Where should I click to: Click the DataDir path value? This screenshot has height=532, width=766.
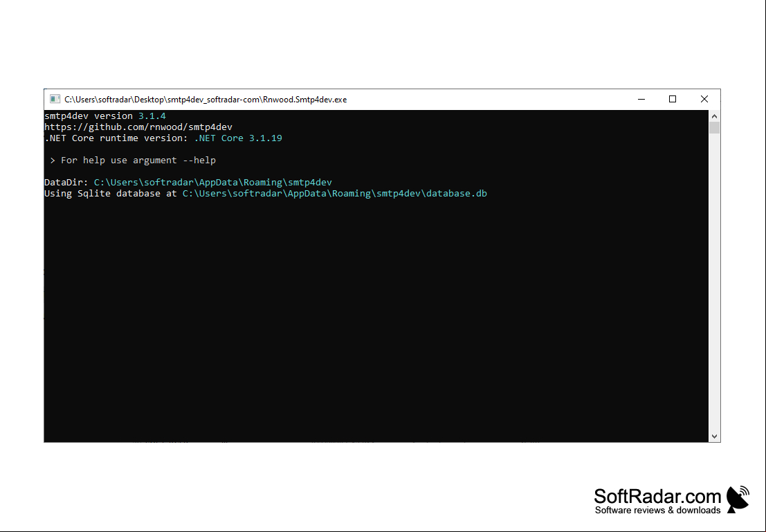pos(213,182)
